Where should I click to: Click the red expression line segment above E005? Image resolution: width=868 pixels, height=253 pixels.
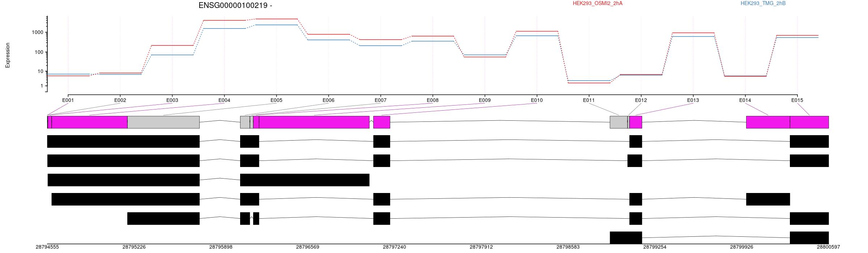(x=276, y=19)
